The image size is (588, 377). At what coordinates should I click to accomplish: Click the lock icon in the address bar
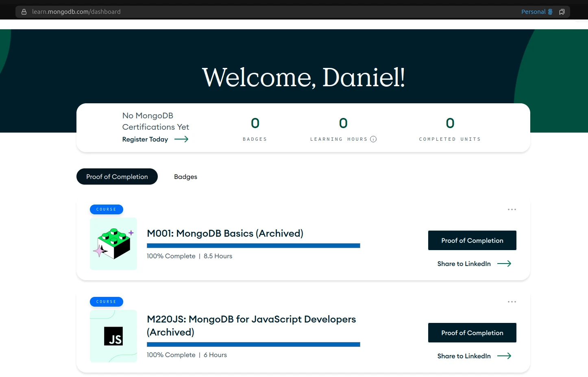click(24, 11)
